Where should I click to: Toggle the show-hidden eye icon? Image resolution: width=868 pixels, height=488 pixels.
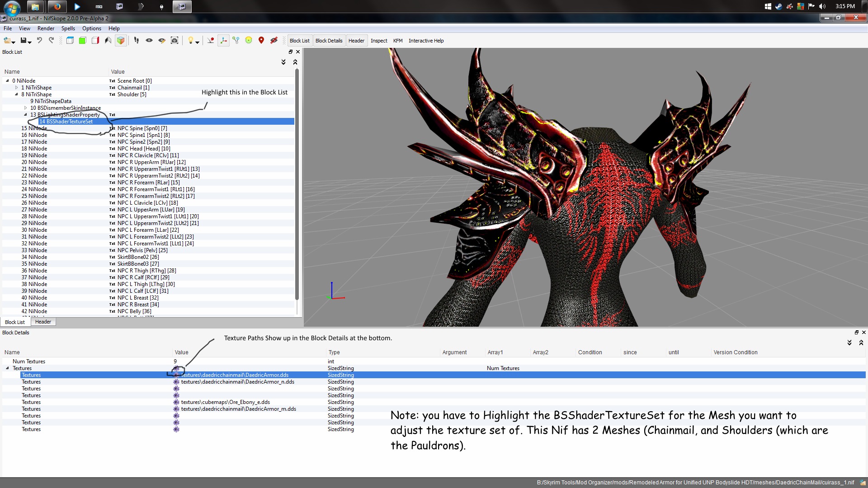[x=149, y=40]
